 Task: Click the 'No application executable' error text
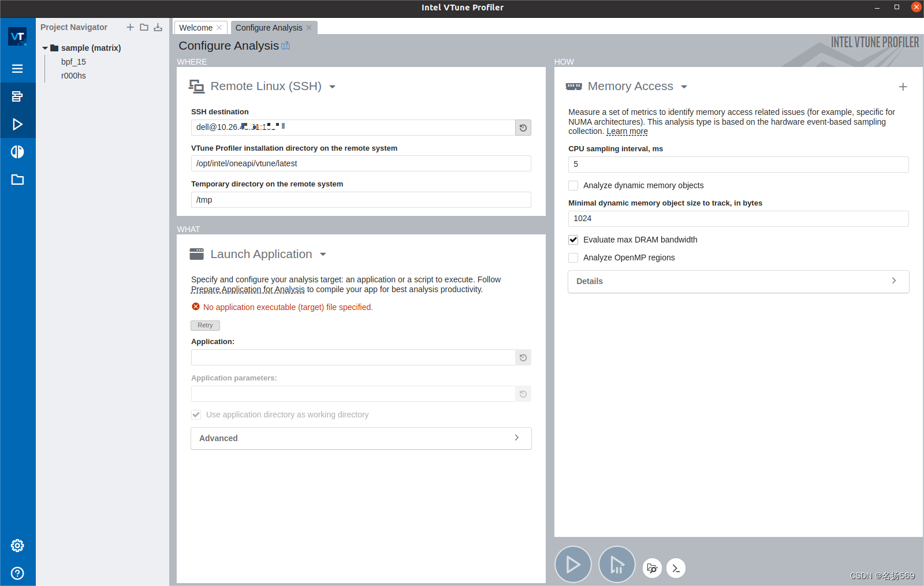point(288,307)
